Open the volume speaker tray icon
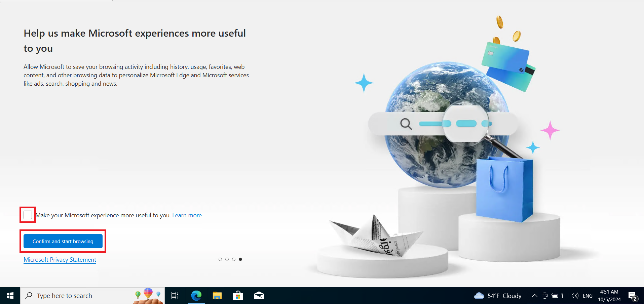 click(575, 296)
